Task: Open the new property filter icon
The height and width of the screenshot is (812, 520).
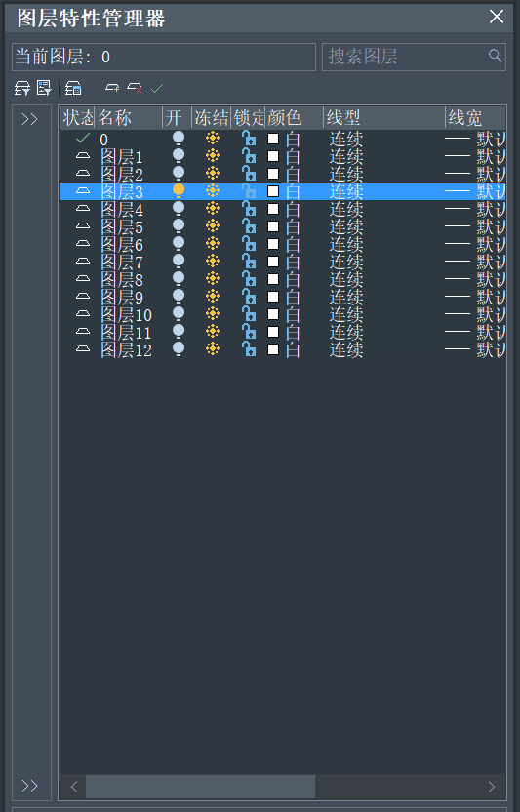Action: tap(21, 88)
